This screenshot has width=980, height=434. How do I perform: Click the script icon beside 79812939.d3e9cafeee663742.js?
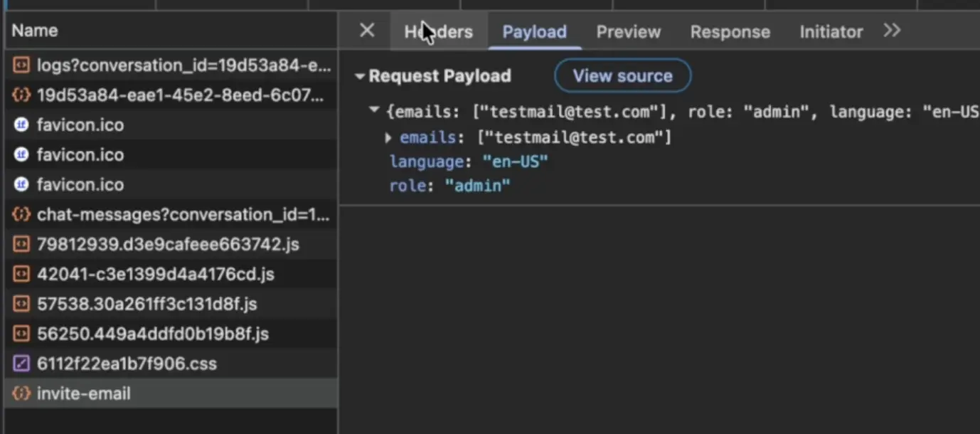22,244
